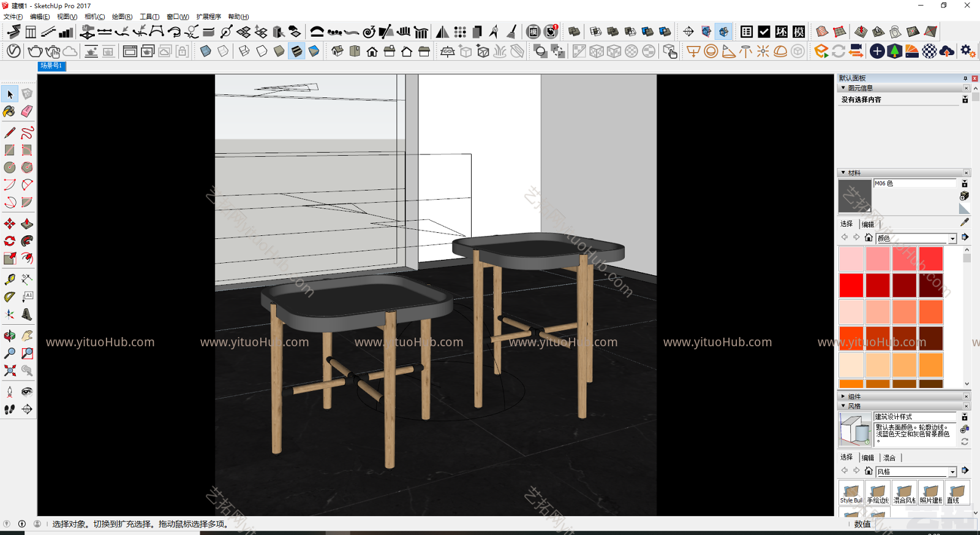Pick the eyedropper sample paint tool
980x535 pixels.
(x=965, y=222)
